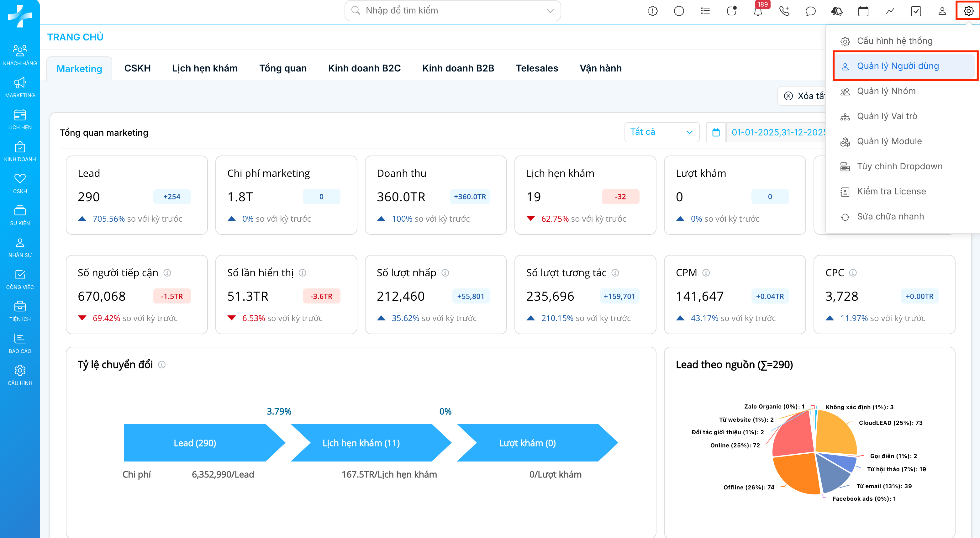The height and width of the screenshot is (538, 980).
Task: Open the list view icon in toolbar
Action: pyautogui.click(x=705, y=11)
